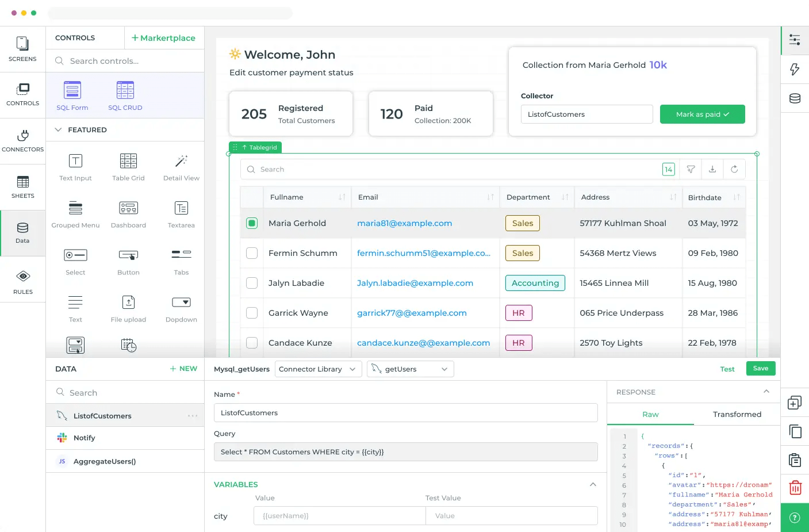Tick the checkbox next to Jalyn Labadie
Viewport: 809px width, 532px height.
point(251,283)
